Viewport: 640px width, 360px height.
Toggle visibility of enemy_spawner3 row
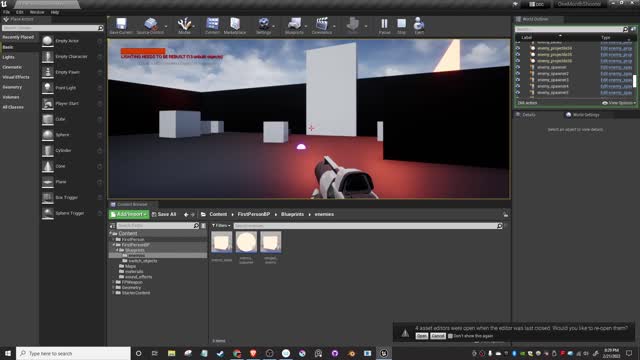point(518,80)
